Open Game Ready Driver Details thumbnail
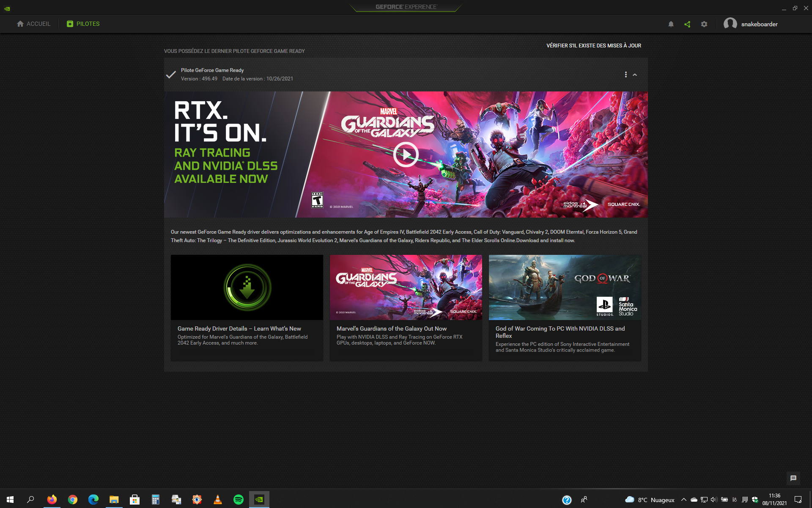Image resolution: width=812 pixels, height=508 pixels. (x=247, y=287)
